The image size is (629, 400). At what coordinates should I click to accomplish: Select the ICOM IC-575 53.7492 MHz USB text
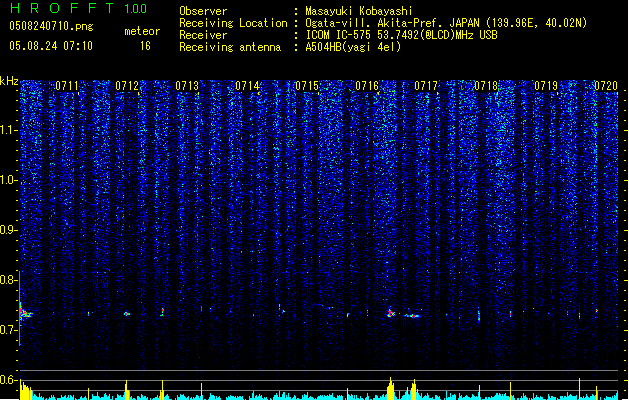click(x=402, y=35)
